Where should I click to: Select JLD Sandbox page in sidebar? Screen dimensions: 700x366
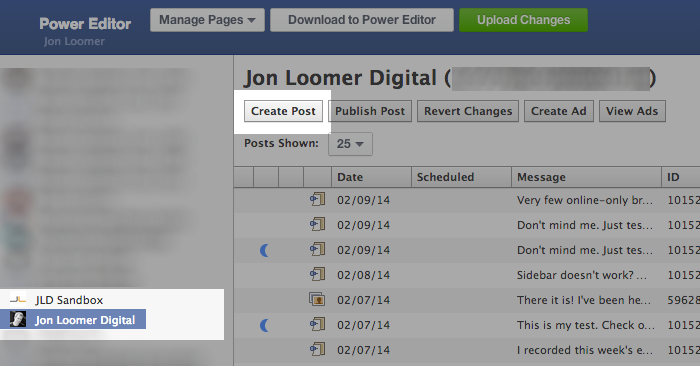[69, 300]
